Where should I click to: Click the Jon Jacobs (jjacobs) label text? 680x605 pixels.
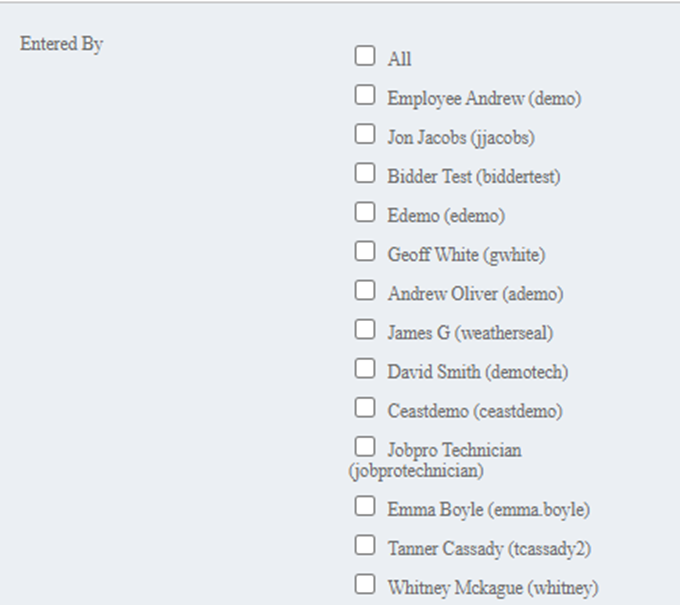tap(460, 138)
